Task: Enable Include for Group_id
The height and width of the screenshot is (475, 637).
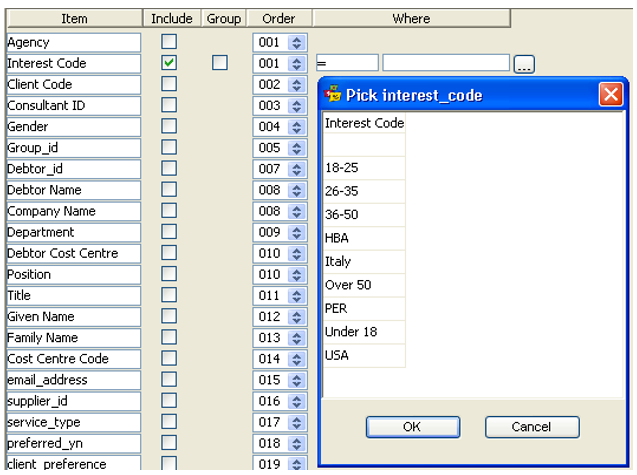Action: (169, 147)
